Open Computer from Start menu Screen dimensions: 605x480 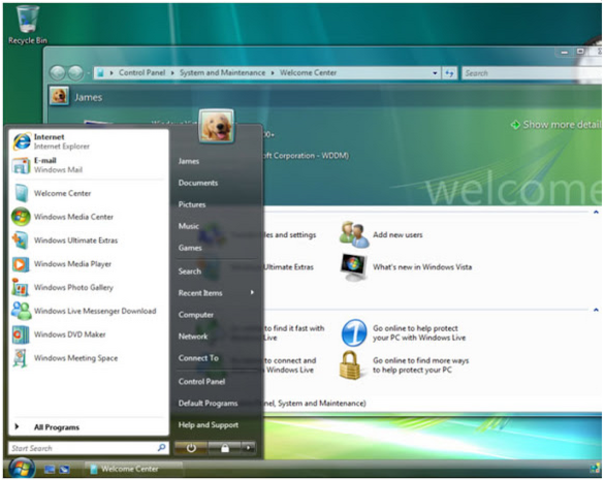point(196,315)
